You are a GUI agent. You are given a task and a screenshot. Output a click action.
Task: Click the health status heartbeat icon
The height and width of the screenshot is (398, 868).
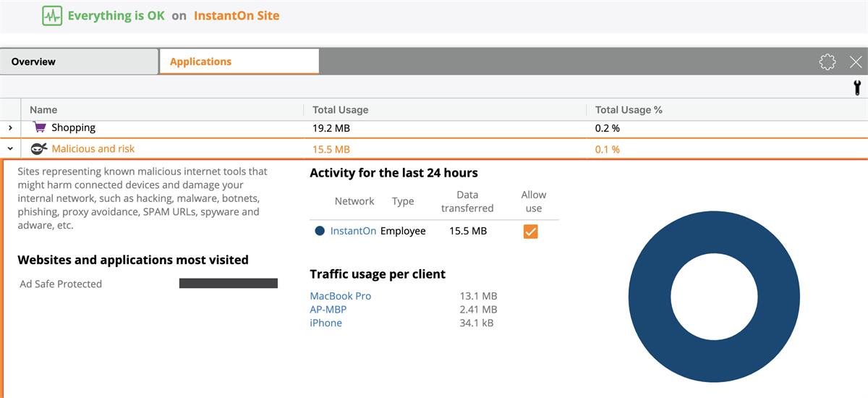52,16
